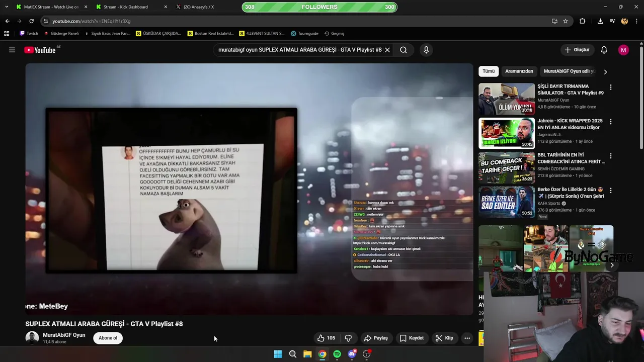Open the Siyah Basic Jean Pan... bookmark
Image resolution: width=644 pixels, height=362 pixels.
(107, 34)
